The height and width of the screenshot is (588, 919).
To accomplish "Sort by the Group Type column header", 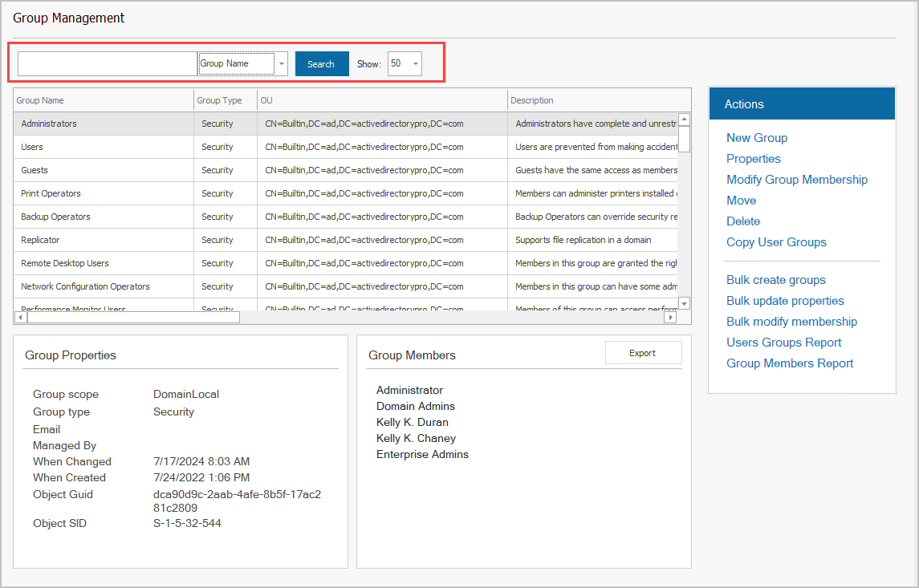I will pos(219,100).
